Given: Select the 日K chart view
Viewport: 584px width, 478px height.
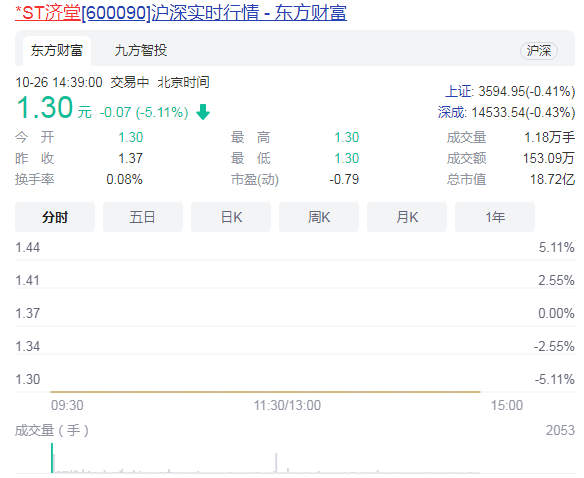Looking at the screenshot, I should click(x=231, y=217).
